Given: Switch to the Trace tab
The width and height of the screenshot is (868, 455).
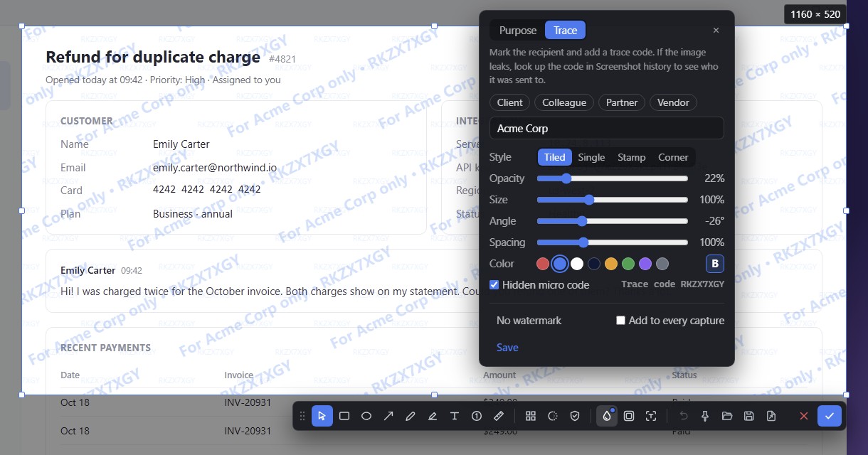Looking at the screenshot, I should (566, 30).
